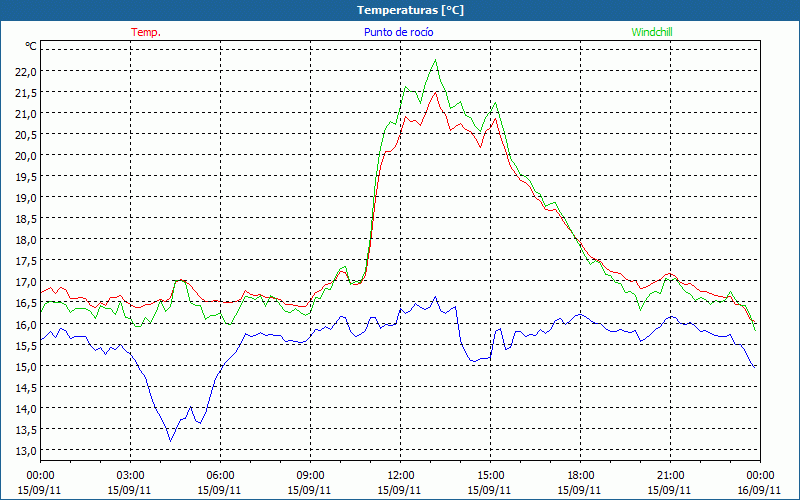
Task: Click the 17,5 y-axis value
Action: 26,261
